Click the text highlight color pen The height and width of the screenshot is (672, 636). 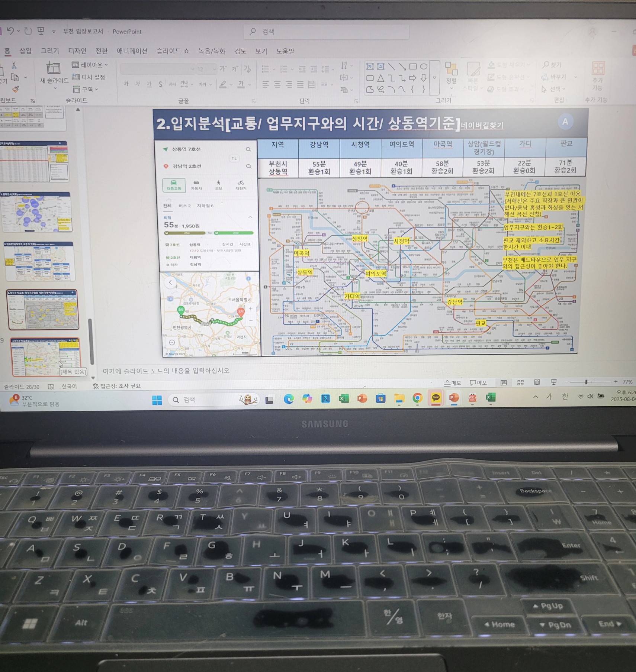[x=223, y=85]
